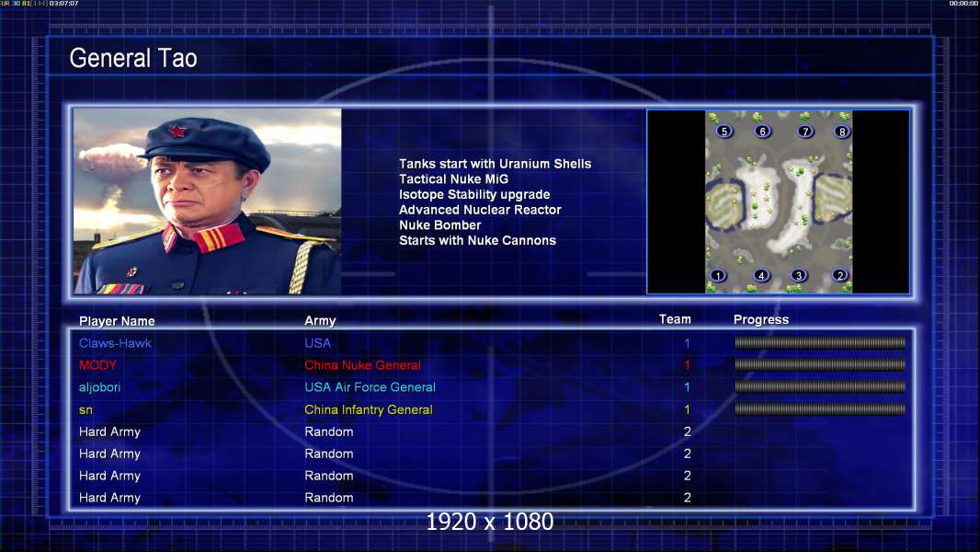The width and height of the screenshot is (980, 552).
Task: Click start position marker 4 on the map
Action: 761,275
